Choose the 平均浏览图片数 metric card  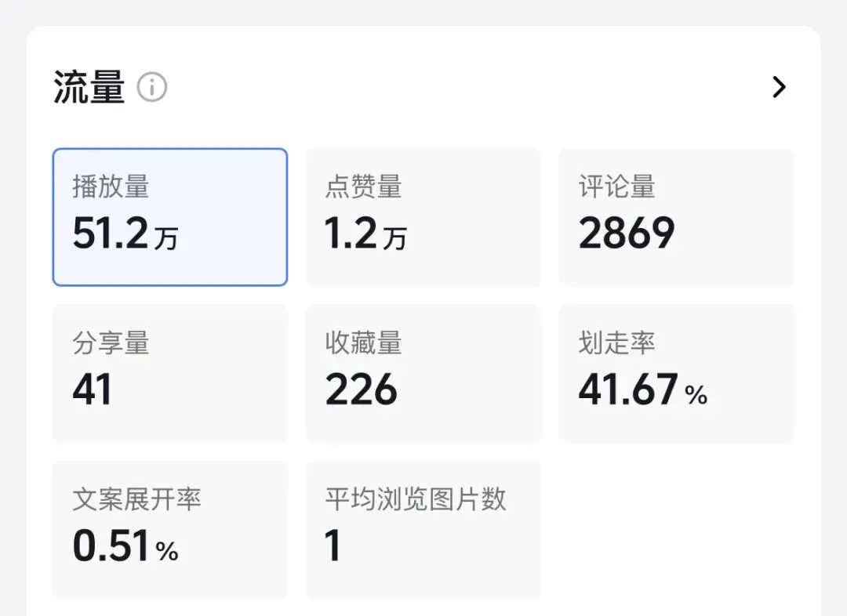(423, 530)
